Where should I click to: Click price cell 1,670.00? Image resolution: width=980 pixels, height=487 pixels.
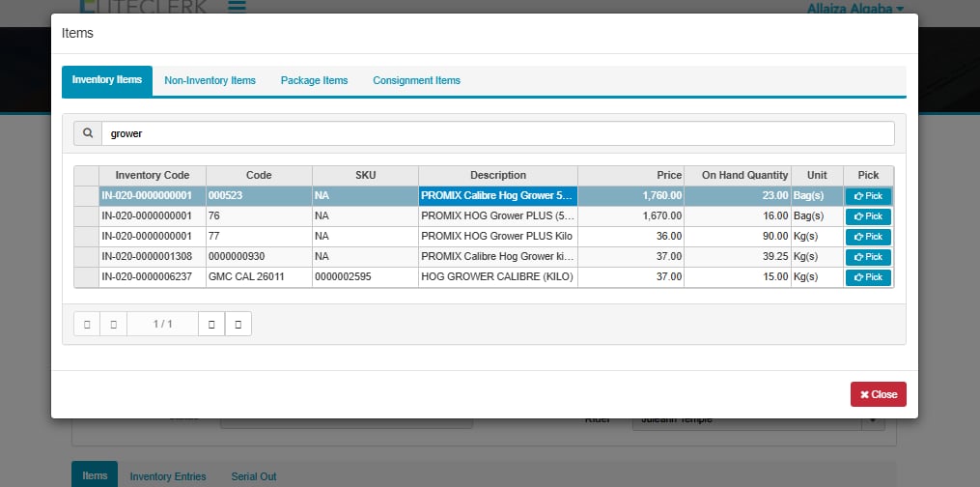click(630, 216)
